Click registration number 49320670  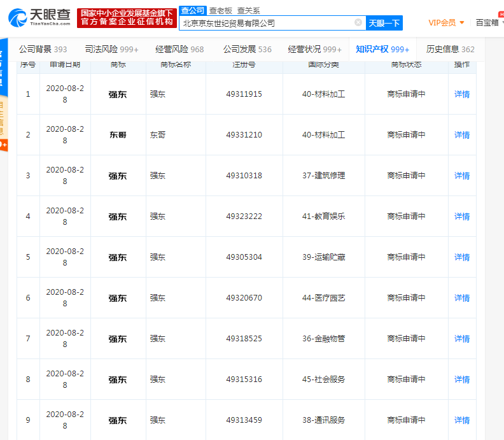[x=244, y=298]
